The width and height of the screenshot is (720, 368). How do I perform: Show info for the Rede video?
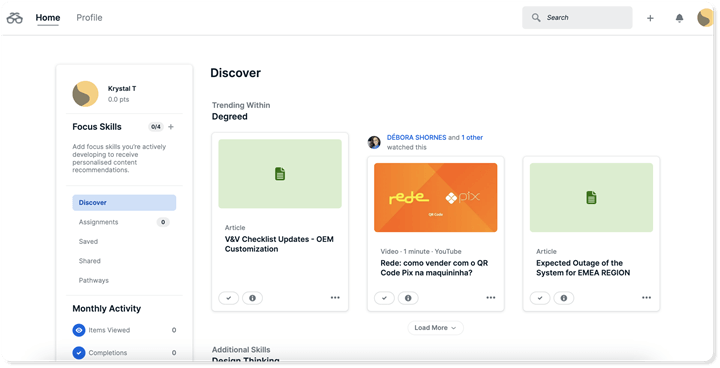pos(408,298)
